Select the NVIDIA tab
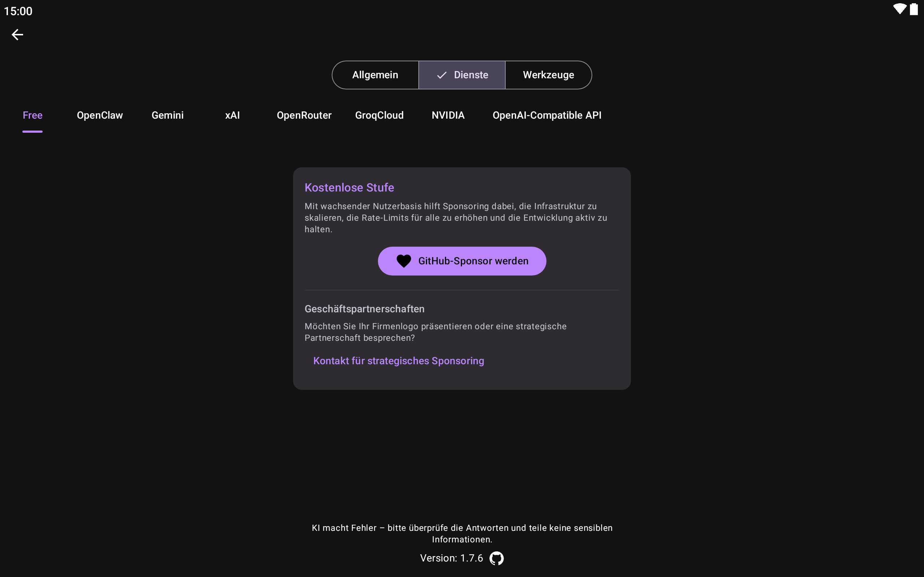Viewport: 924px width, 577px height. [448, 115]
